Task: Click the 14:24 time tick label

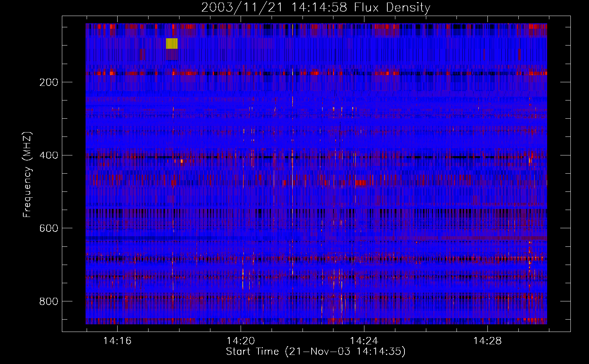Action: click(x=364, y=341)
